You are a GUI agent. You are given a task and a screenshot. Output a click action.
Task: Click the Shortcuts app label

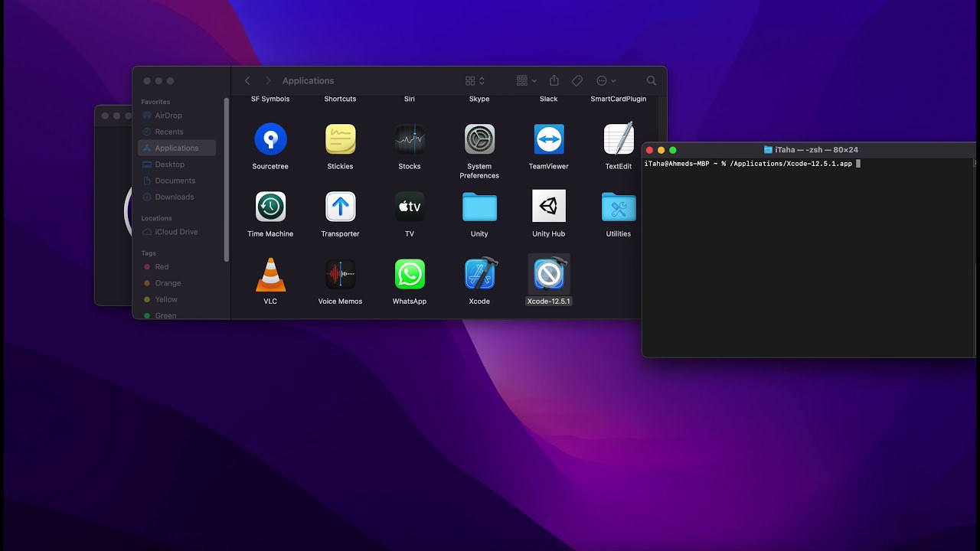340,99
